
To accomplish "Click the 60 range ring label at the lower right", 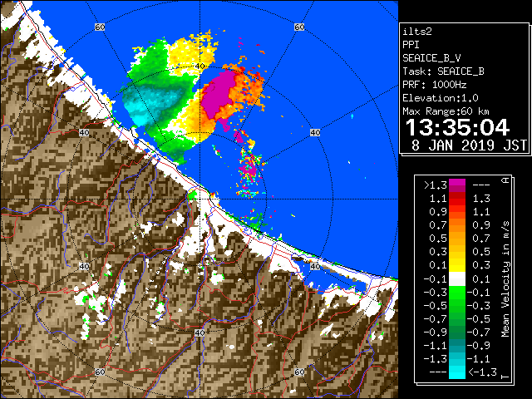I will click(x=299, y=372).
